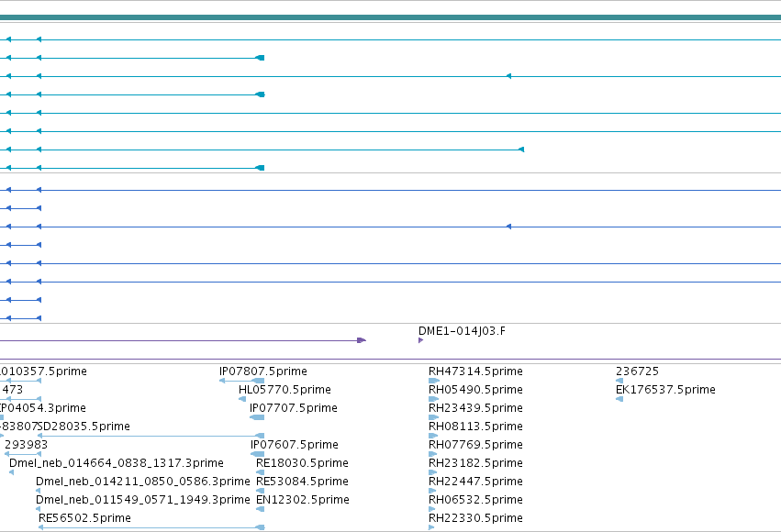Select the RH06532.5prime label

[475, 500]
